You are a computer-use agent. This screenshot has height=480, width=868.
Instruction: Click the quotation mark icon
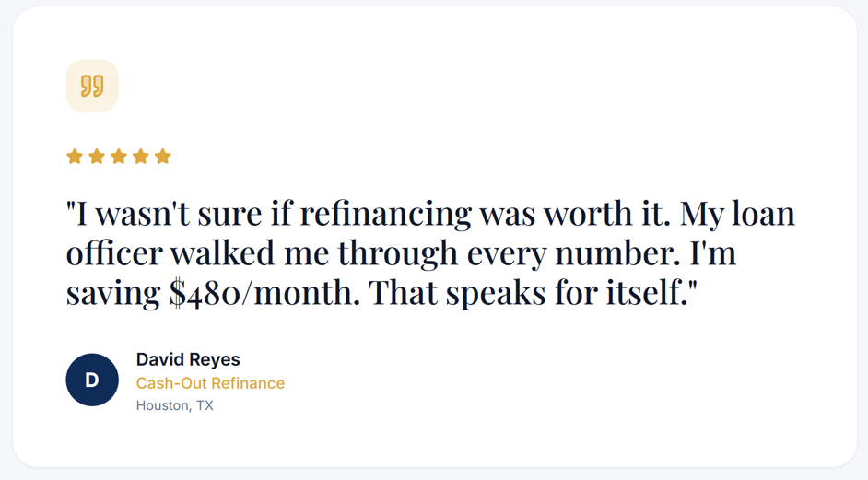pos(92,87)
